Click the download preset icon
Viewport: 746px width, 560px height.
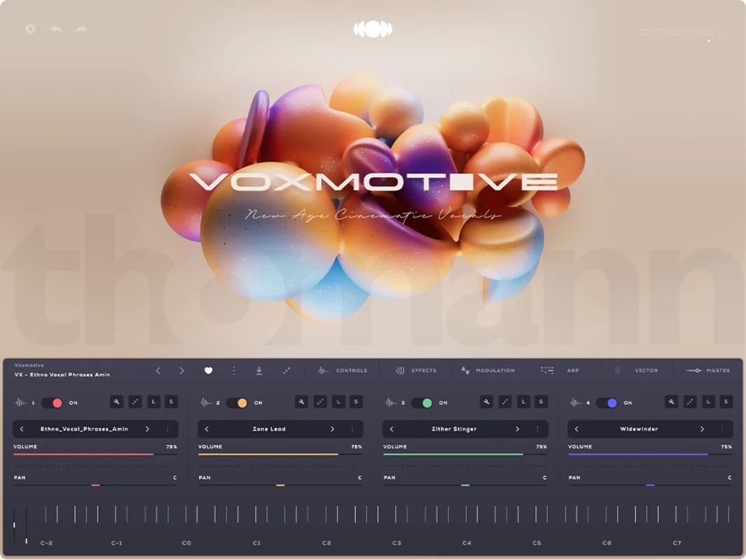258,370
